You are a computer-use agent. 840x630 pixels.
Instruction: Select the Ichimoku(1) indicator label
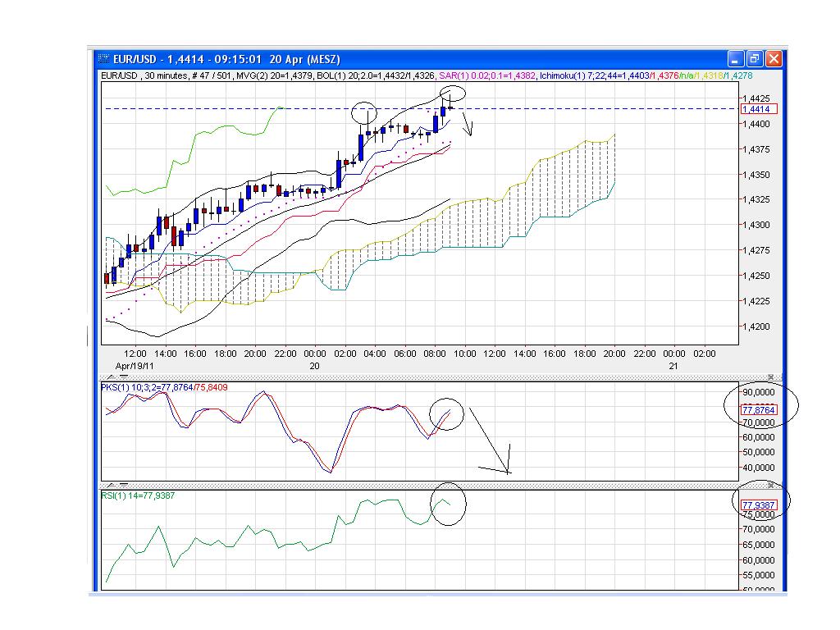(x=562, y=77)
